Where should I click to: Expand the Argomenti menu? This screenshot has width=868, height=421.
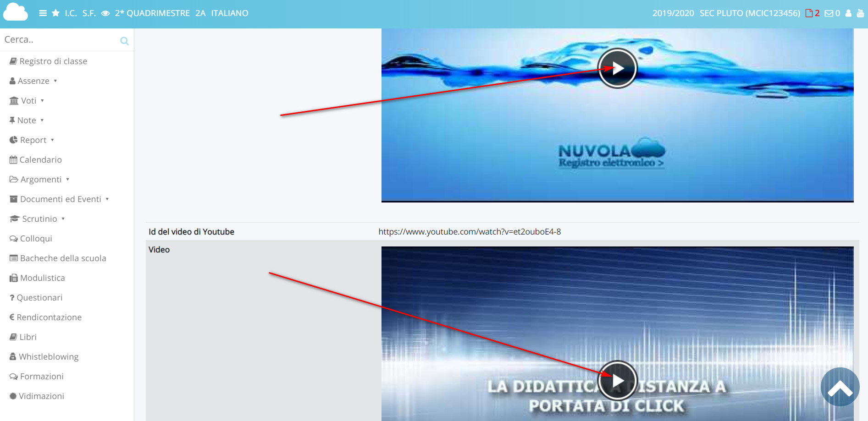point(39,180)
